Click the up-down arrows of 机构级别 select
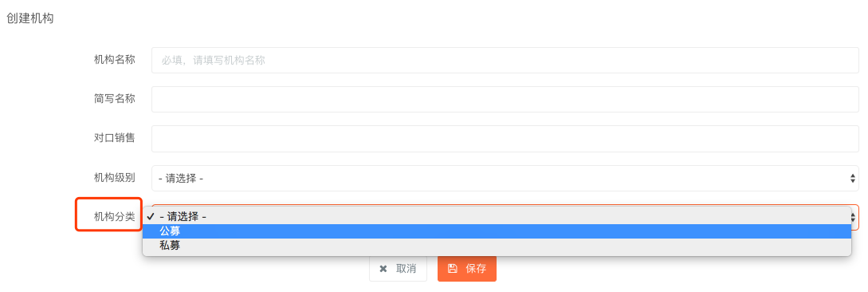This screenshot has height=292, width=868. [853, 179]
